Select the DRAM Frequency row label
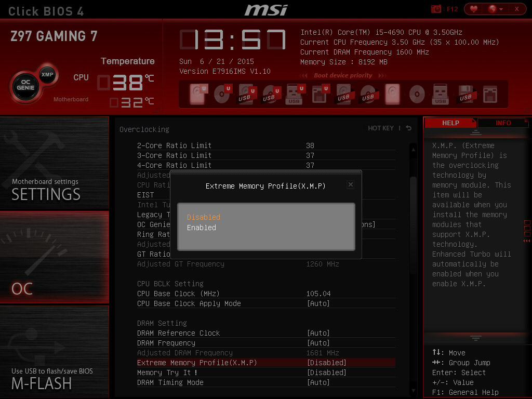The image size is (532, 399). pyautogui.click(x=166, y=343)
